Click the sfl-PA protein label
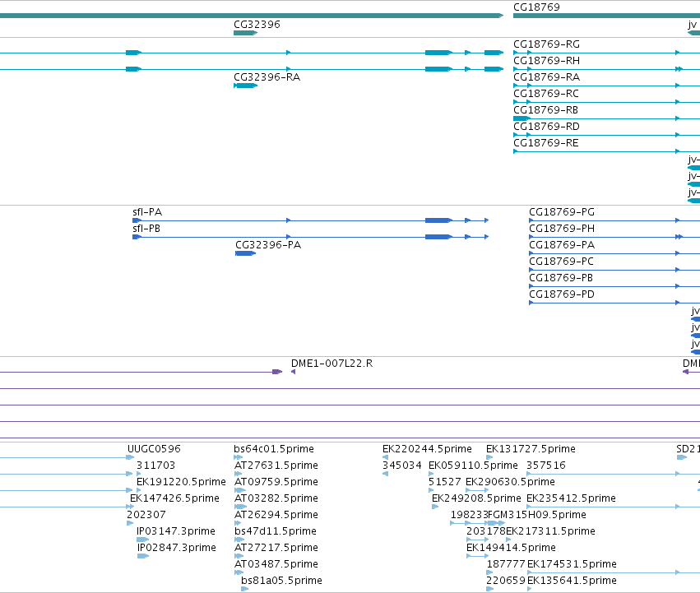 (147, 212)
